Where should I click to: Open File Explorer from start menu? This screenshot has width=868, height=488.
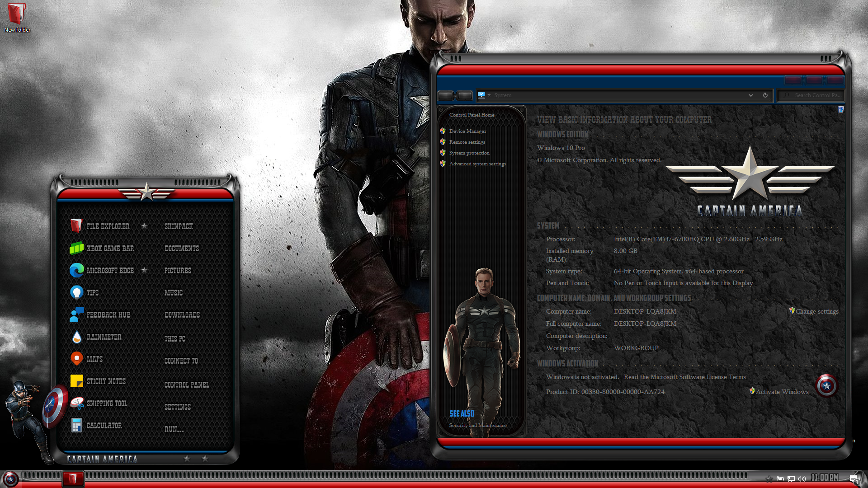(x=107, y=226)
